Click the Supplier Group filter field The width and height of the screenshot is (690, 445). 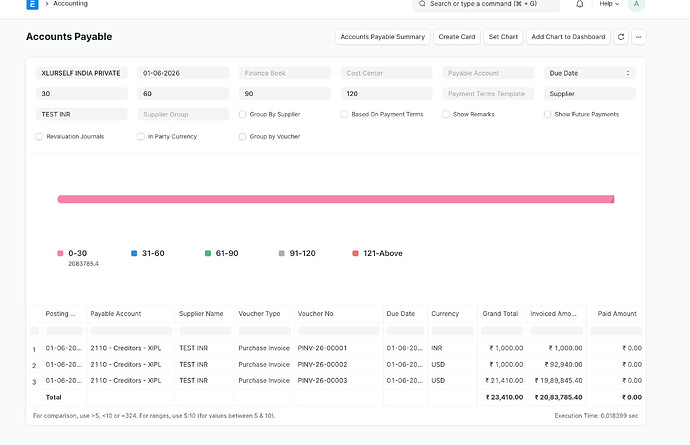click(183, 114)
